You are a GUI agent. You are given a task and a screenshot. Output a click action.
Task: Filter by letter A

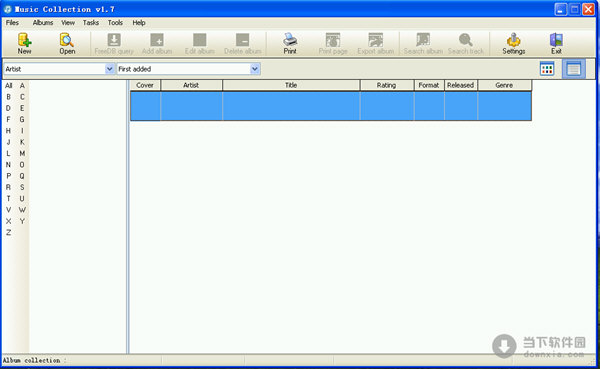[22, 85]
